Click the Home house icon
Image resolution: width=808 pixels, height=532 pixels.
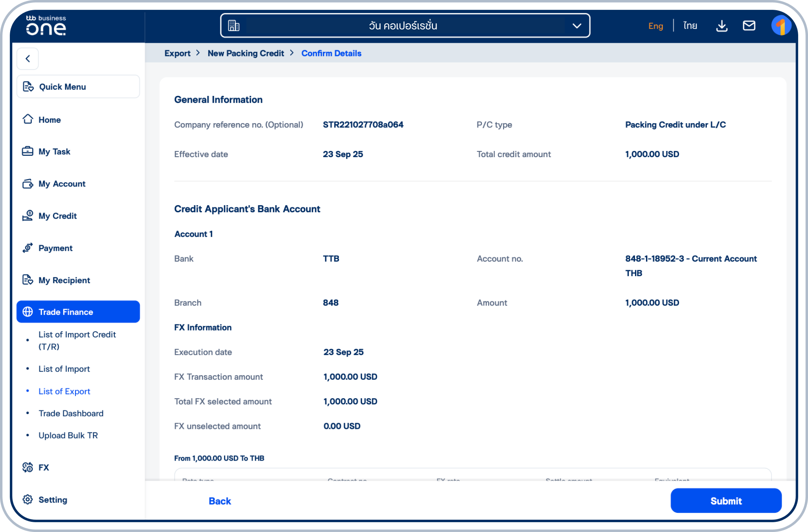[x=28, y=120]
